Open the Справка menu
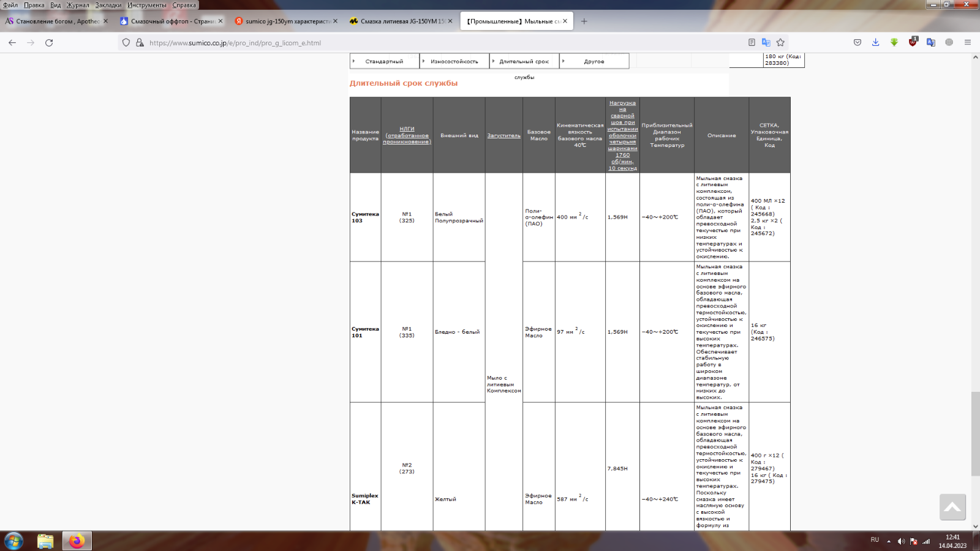Viewport: 980px width, 551px height. coord(184,5)
